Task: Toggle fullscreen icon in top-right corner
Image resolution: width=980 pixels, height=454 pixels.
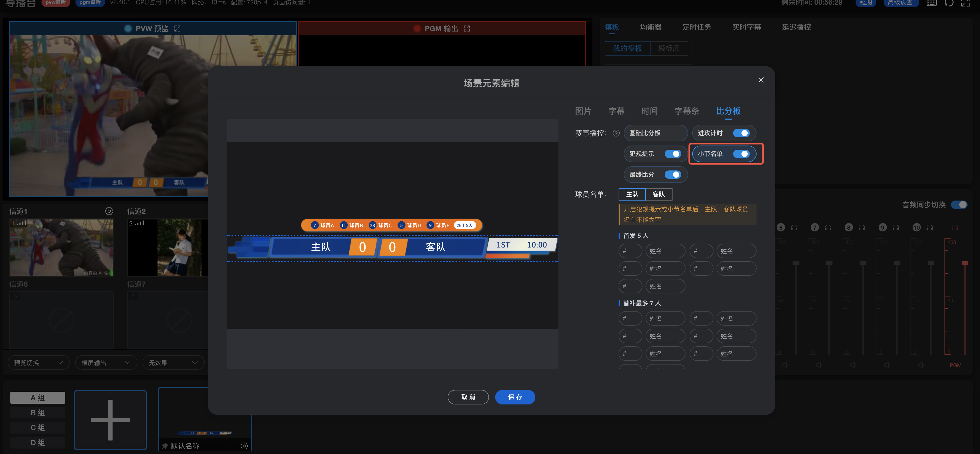Action: pos(965,3)
